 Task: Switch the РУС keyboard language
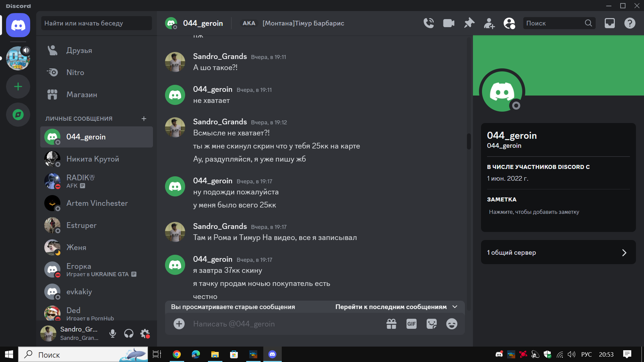(x=586, y=354)
